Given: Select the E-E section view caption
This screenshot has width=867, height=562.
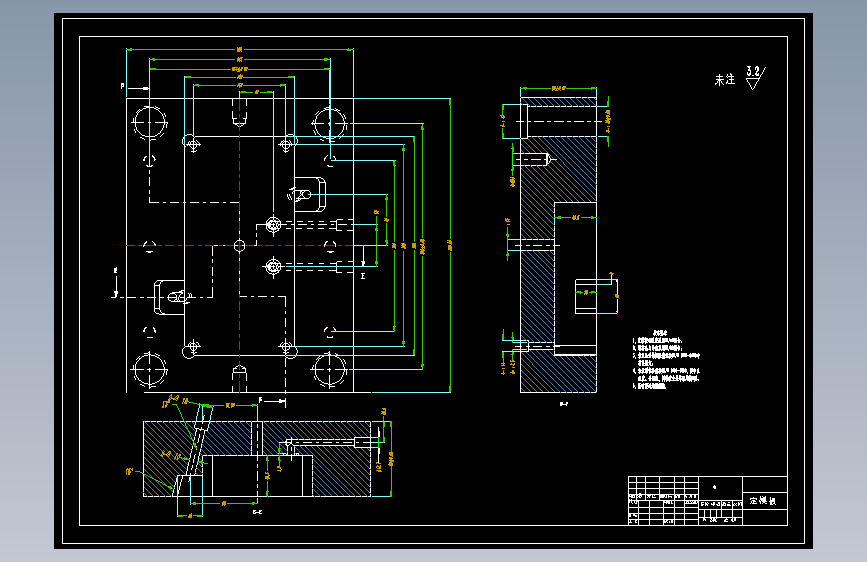Looking at the screenshot, I should (x=257, y=512).
